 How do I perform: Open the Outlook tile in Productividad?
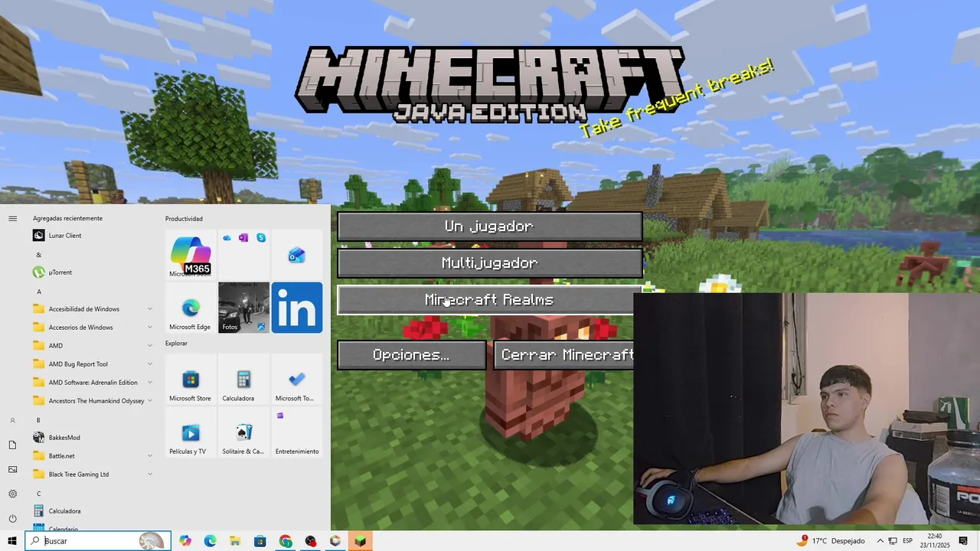[x=297, y=255]
